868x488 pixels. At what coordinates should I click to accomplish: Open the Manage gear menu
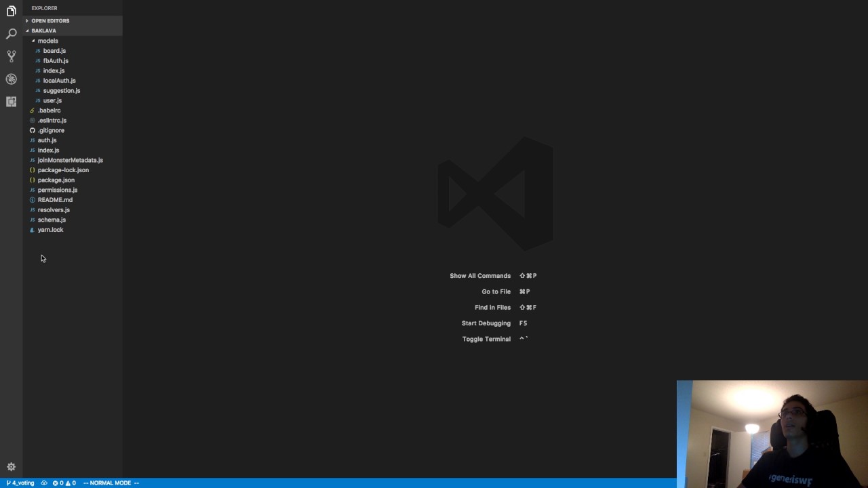click(11, 467)
